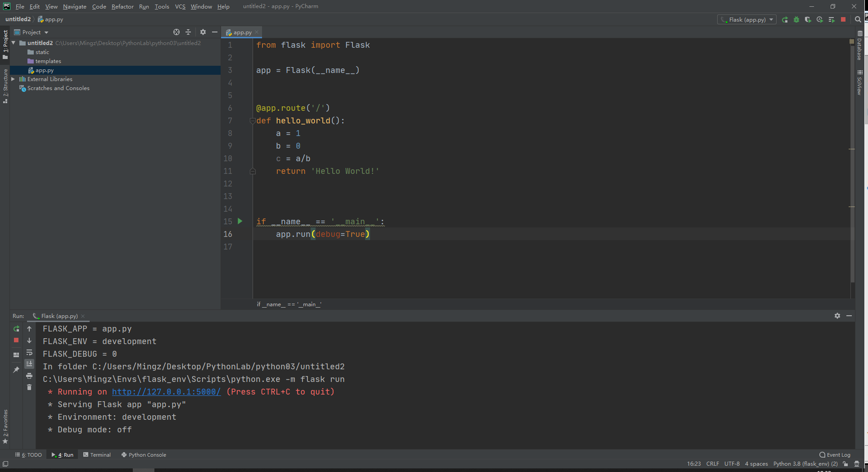This screenshot has height=472, width=868.
Task: Close the Flask (app.py) run tab
Action: coord(83,316)
